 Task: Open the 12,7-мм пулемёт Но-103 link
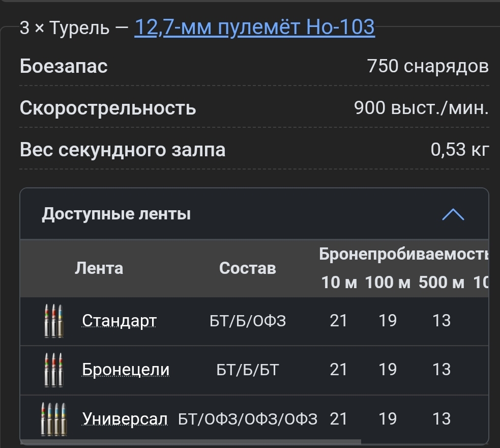254,28
